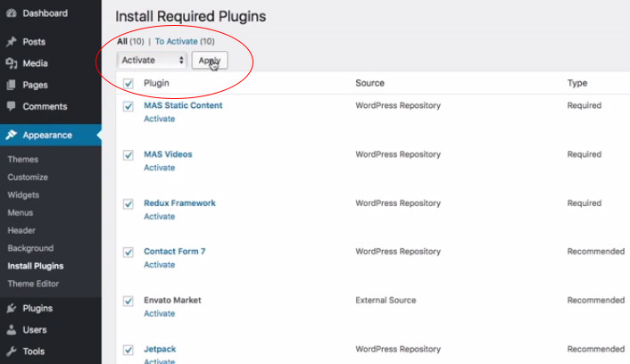The width and height of the screenshot is (630, 364).
Task: Uncheck the MAS Static Content checkbox
Action: point(128,106)
